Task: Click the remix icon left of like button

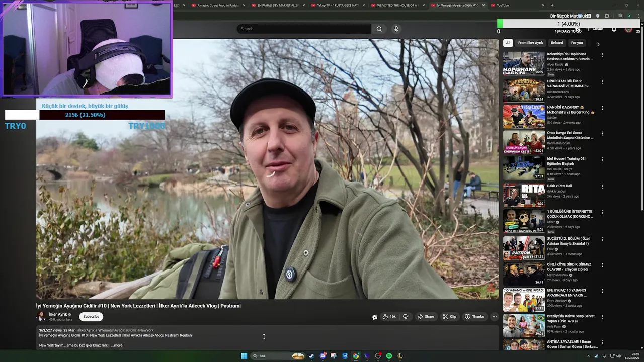Action: pyautogui.click(x=375, y=317)
